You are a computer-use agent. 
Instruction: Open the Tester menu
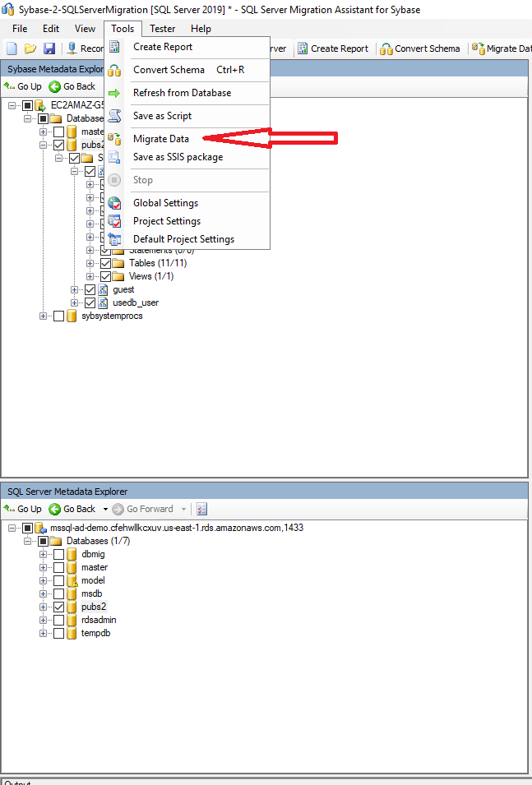pyautogui.click(x=162, y=29)
